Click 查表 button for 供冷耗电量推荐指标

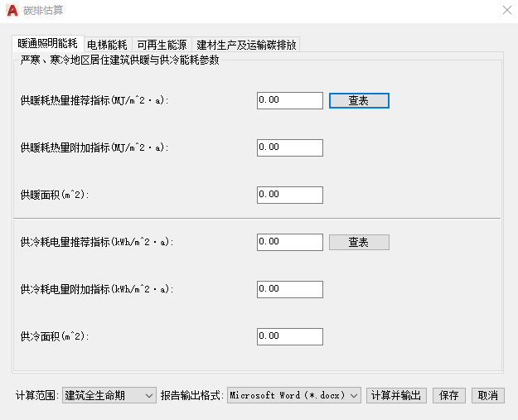[359, 243]
